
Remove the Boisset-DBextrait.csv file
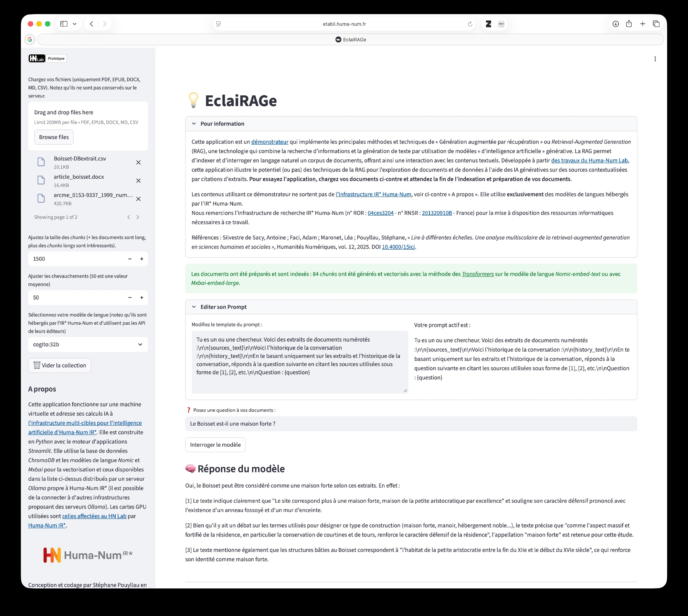pyautogui.click(x=138, y=163)
